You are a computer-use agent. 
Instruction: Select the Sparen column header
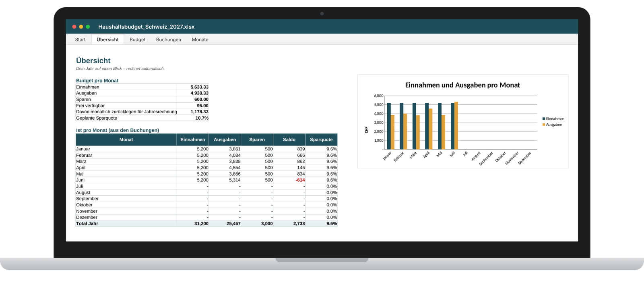coord(257,139)
